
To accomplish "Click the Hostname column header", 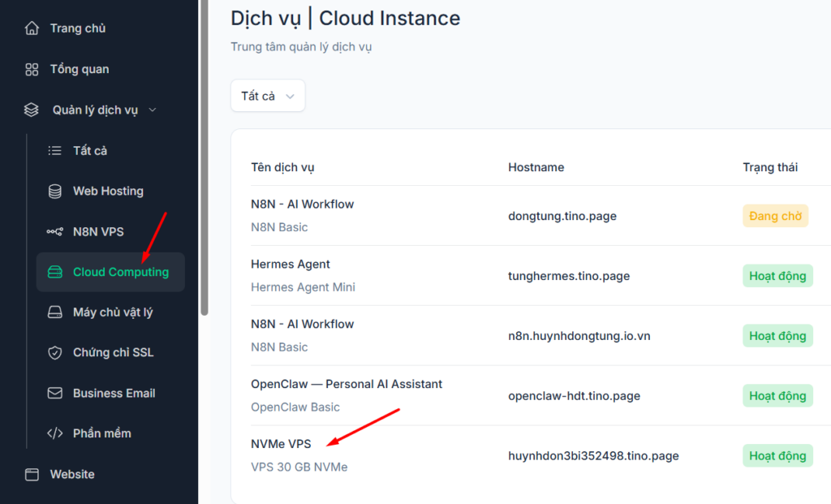I will pyautogui.click(x=536, y=167).
